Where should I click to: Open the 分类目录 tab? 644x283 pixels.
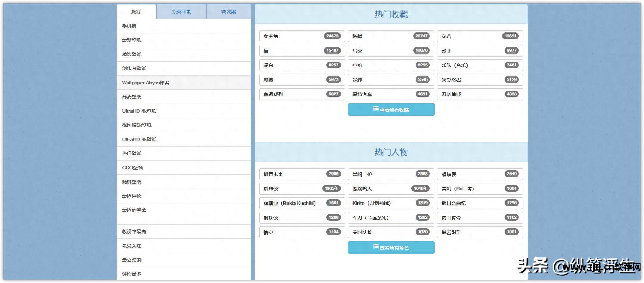point(181,12)
